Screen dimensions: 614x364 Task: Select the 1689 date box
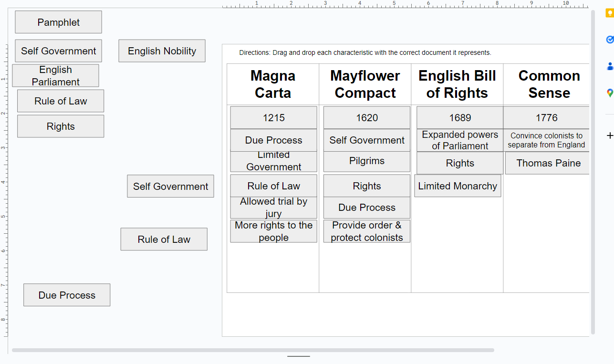(x=460, y=118)
